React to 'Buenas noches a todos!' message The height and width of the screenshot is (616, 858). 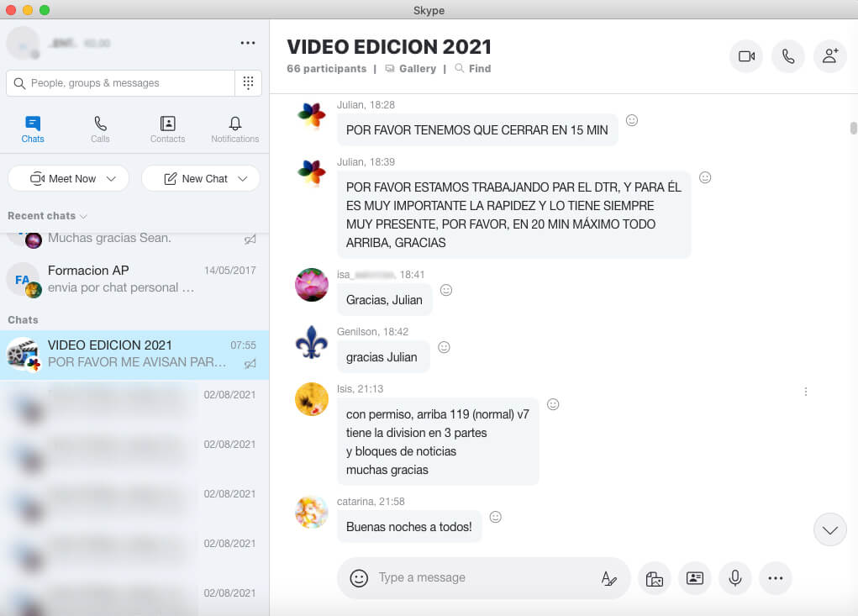click(x=496, y=517)
